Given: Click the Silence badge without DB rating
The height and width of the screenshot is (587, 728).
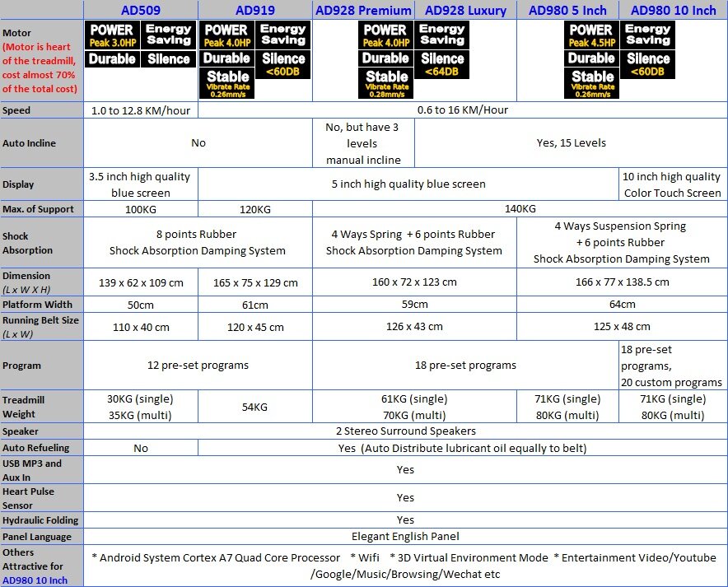Looking at the screenshot, I should [x=169, y=59].
